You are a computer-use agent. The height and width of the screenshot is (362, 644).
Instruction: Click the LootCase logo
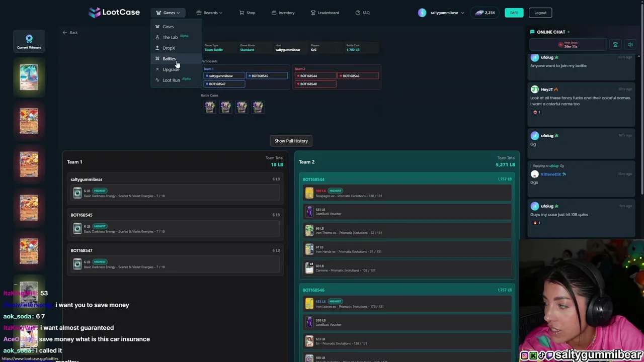click(114, 13)
